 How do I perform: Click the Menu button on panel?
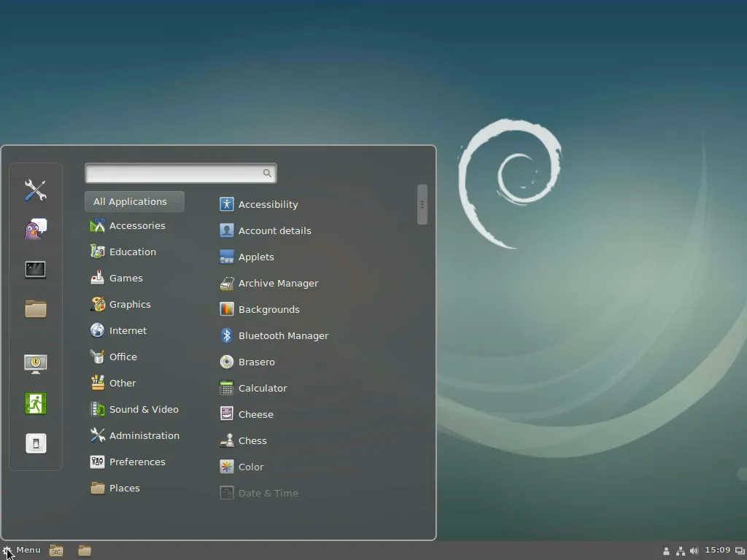tap(21, 550)
